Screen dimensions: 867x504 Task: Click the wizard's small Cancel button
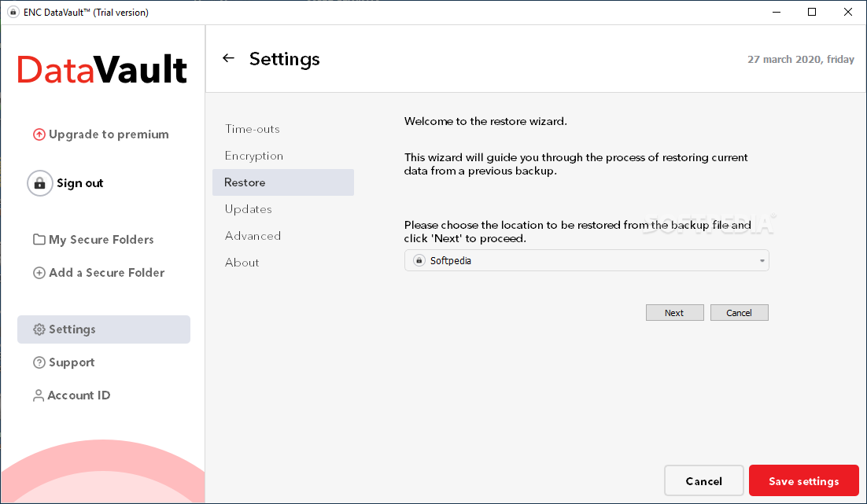click(x=740, y=313)
